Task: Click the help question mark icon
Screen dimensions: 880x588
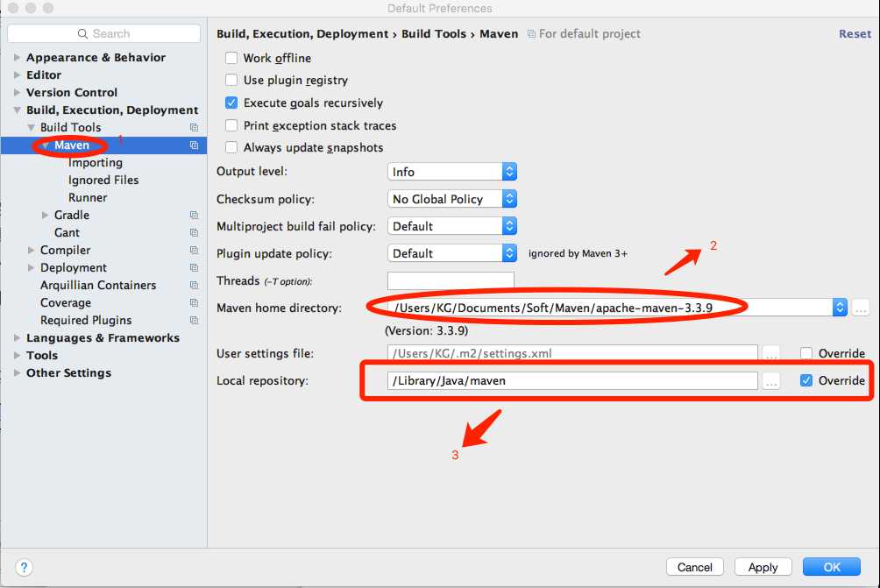Action: pyautogui.click(x=25, y=567)
